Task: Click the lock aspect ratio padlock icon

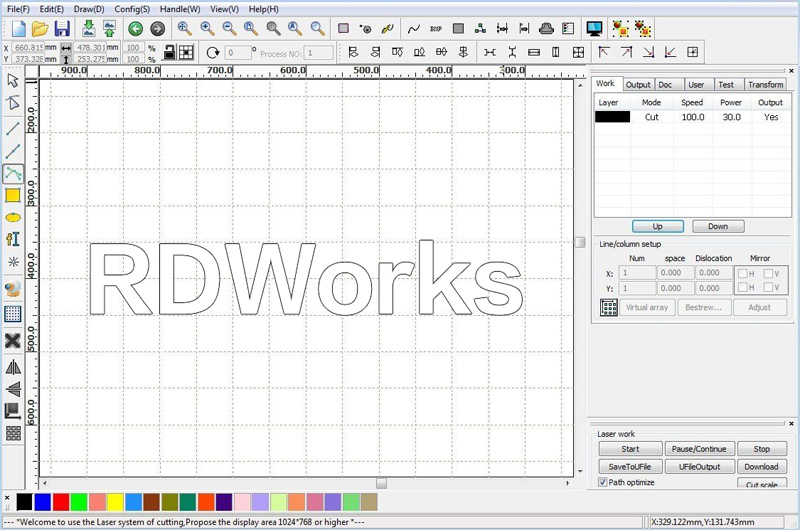Action: [x=169, y=52]
